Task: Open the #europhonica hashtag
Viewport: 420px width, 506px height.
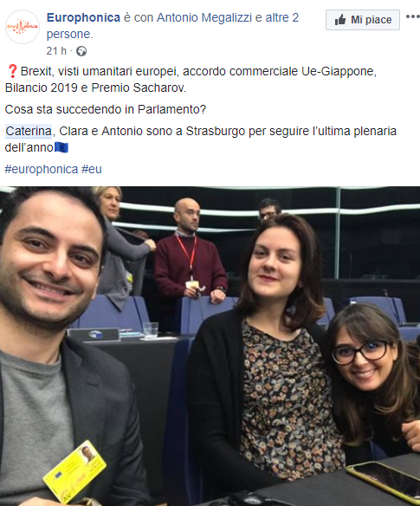Action: (x=42, y=169)
